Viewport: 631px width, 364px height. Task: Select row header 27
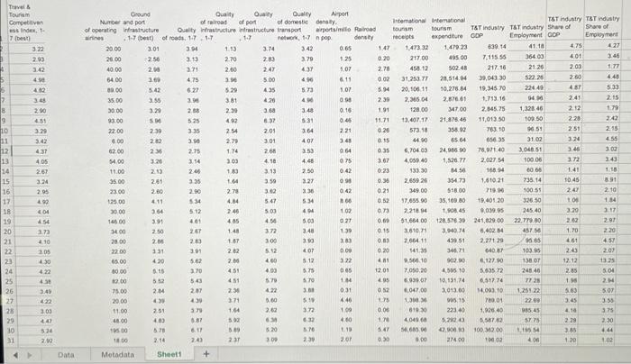[x=9, y=301]
